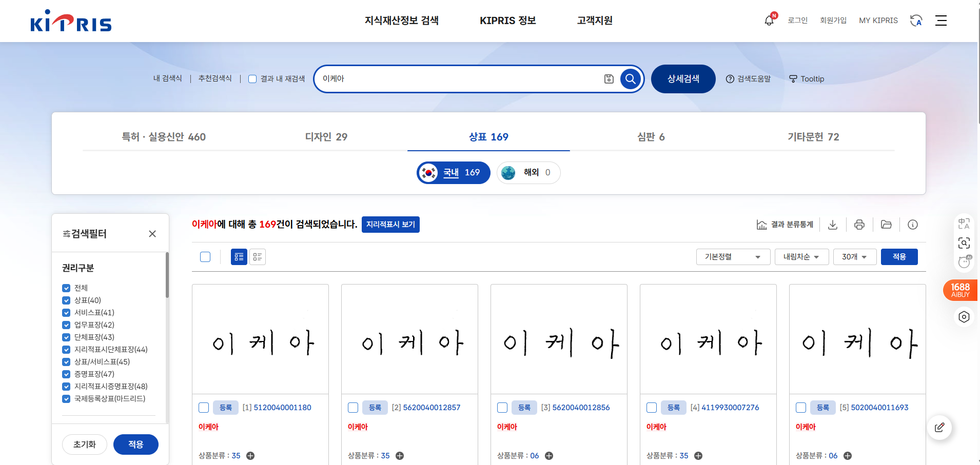
Task: Expand 상품분류 plus for item 5120040001180
Action: point(250,456)
